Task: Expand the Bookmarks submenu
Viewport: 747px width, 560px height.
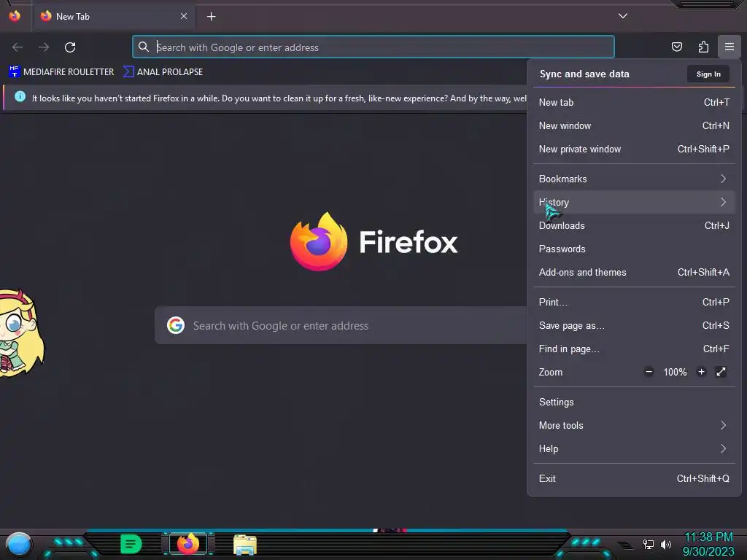Action: (x=634, y=179)
